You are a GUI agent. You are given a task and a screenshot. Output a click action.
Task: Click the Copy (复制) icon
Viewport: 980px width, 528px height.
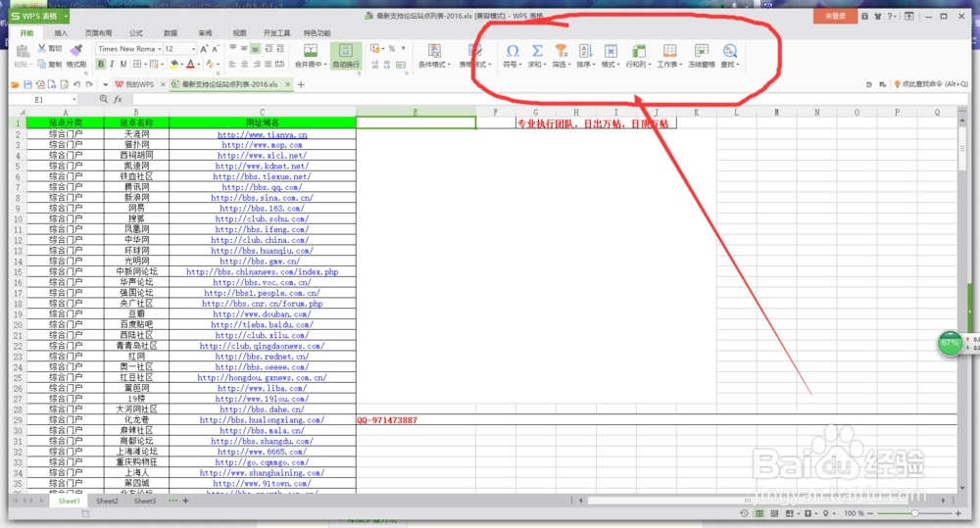coord(42,64)
